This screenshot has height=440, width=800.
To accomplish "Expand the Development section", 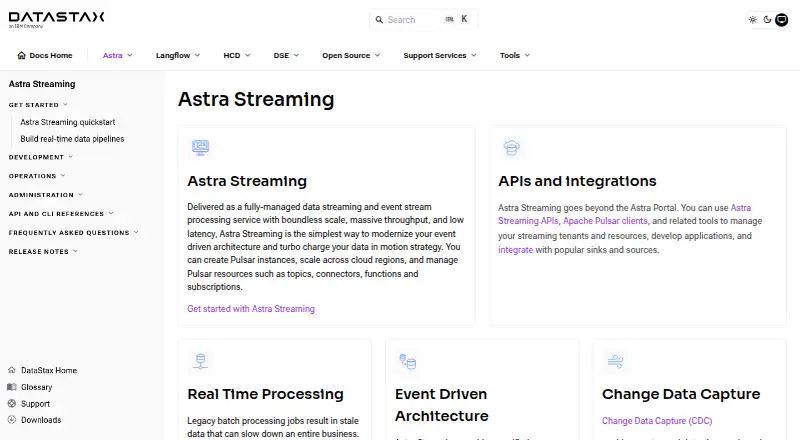I will pos(41,157).
